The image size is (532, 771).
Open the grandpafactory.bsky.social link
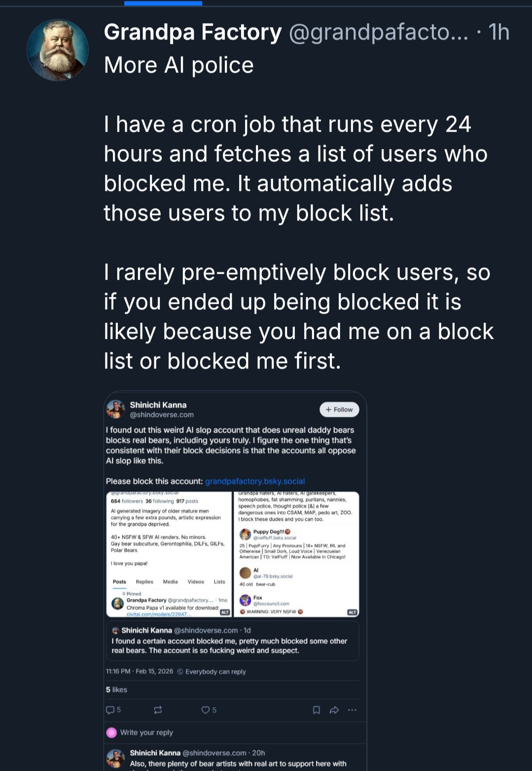(255, 481)
